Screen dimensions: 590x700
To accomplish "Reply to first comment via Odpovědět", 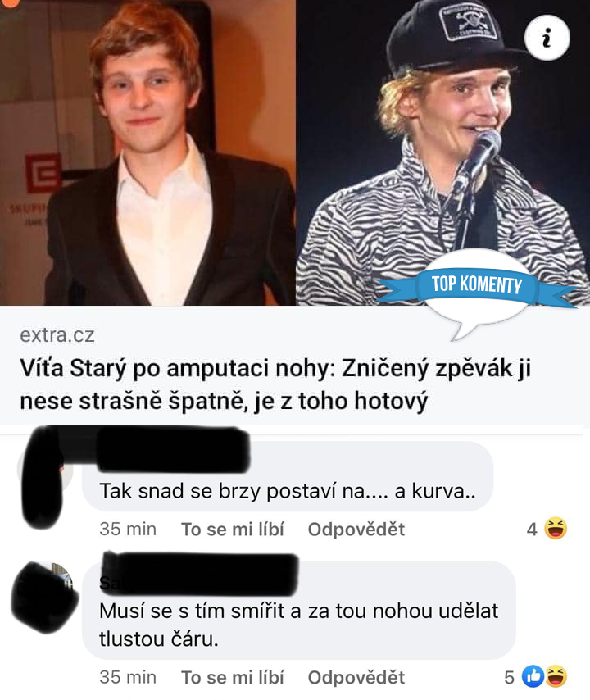I will tap(356, 530).
